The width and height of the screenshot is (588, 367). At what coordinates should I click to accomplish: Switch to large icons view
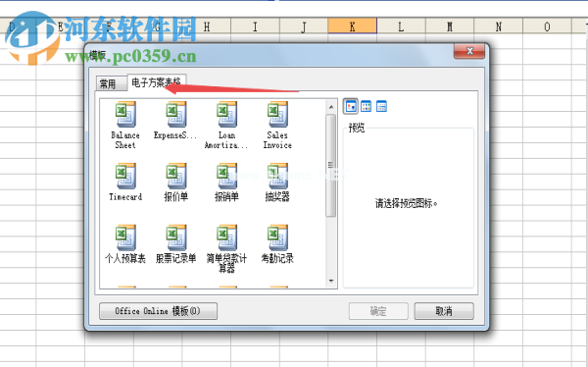point(351,107)
